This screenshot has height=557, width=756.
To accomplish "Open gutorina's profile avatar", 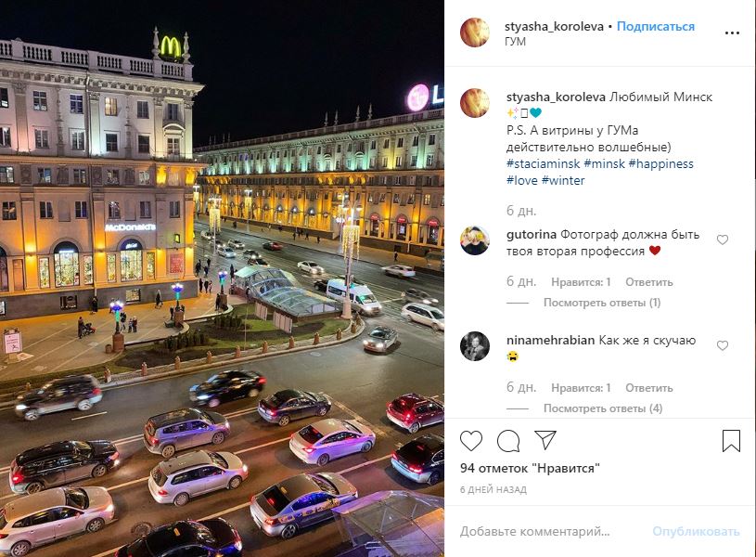I will point(475,240).
